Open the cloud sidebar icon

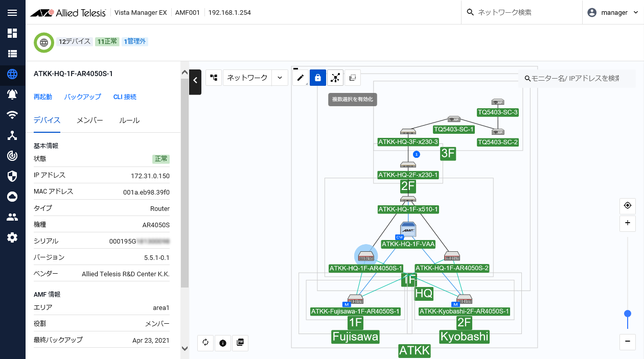pyautogui.click(x=12, y=197)
